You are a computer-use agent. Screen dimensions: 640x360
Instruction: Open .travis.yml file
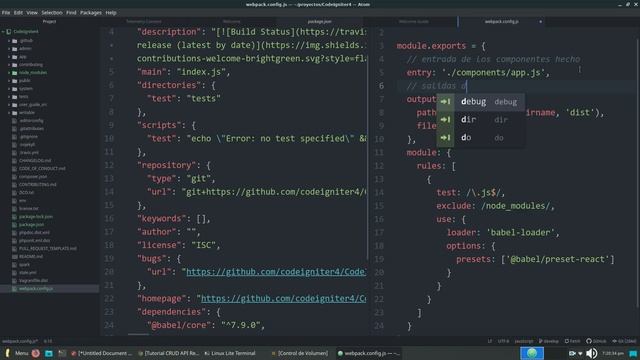[x=29, y=153]
